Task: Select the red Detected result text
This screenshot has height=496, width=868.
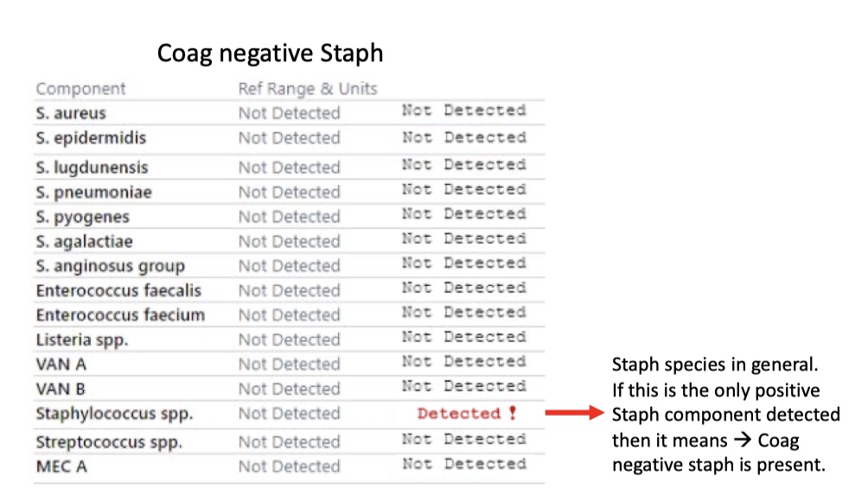Action: pos(459,414)
